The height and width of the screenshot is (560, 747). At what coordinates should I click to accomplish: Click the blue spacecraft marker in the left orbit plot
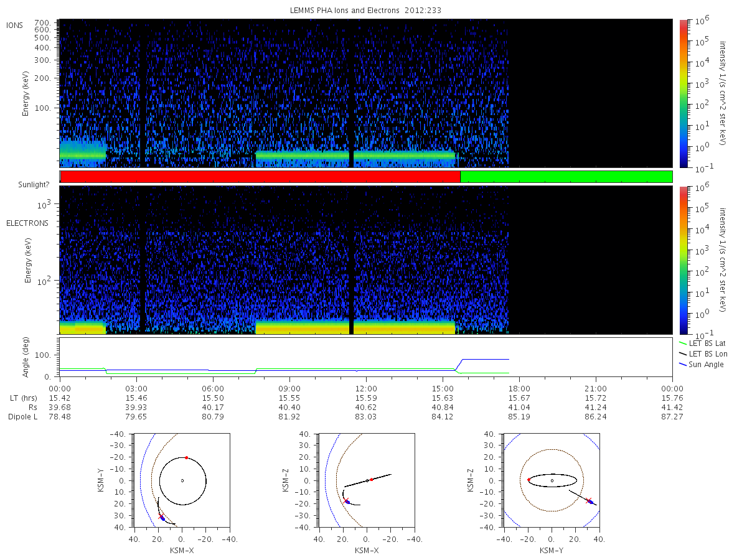tap(162, 518)
